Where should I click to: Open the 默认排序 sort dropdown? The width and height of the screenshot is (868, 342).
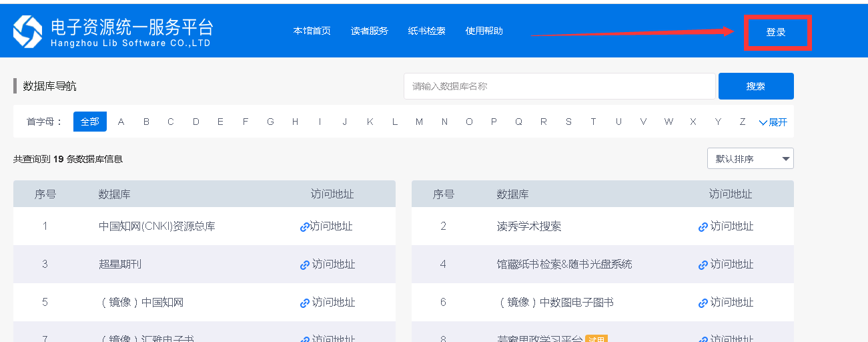[750, 158]
